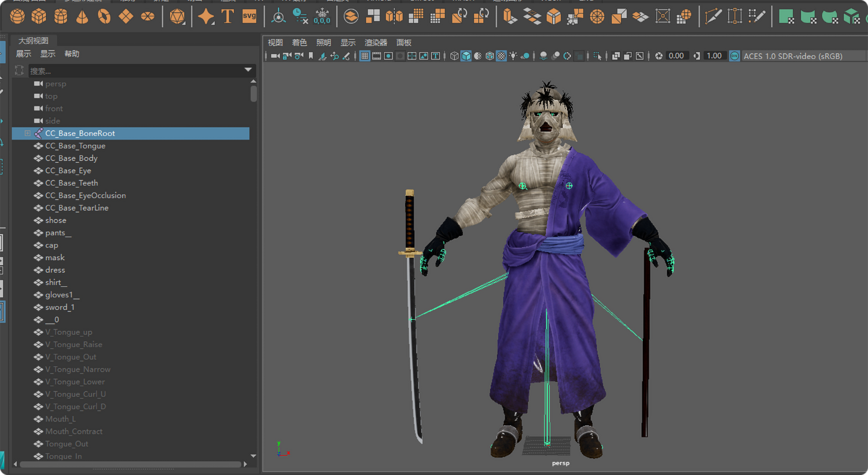The image size is (868, 475).
Task: Create a polygon cylinder from the shelf
Action: pos(61,16)
